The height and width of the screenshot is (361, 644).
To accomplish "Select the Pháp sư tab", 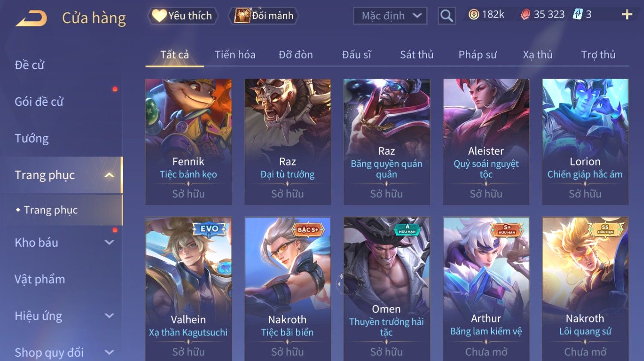I will point(477,55).
